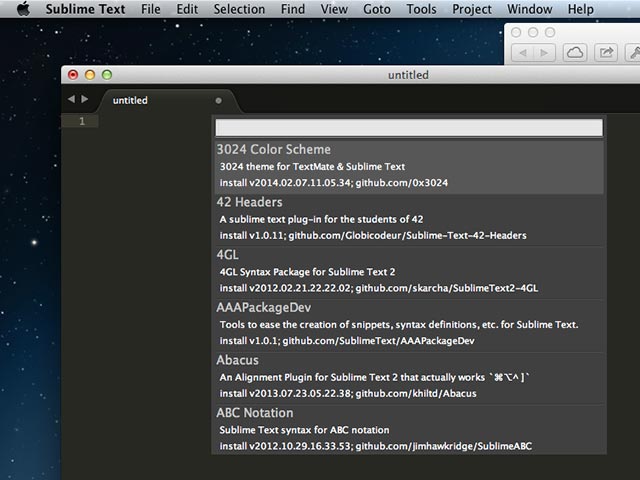Viewport: 640px width, 480px height.
Task: Open the Apple menu
Action: tap(23, 9)
